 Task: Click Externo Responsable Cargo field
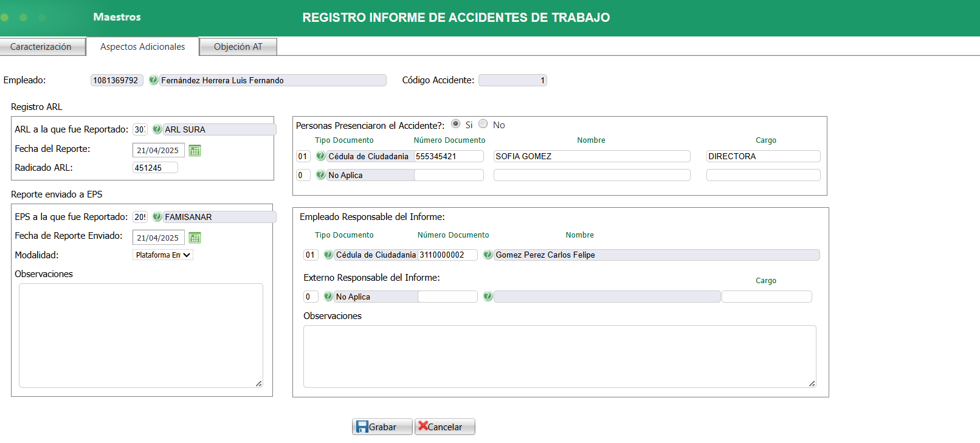click(x=767, y=297)
